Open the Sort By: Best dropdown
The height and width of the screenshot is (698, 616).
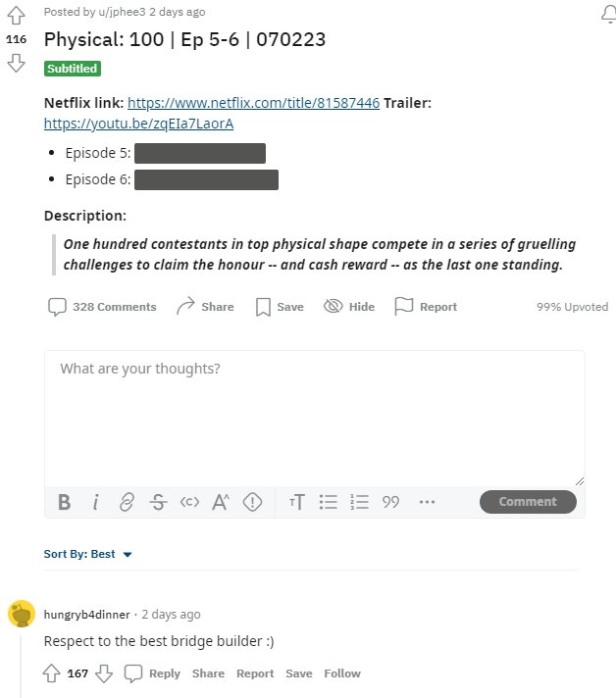87,554
